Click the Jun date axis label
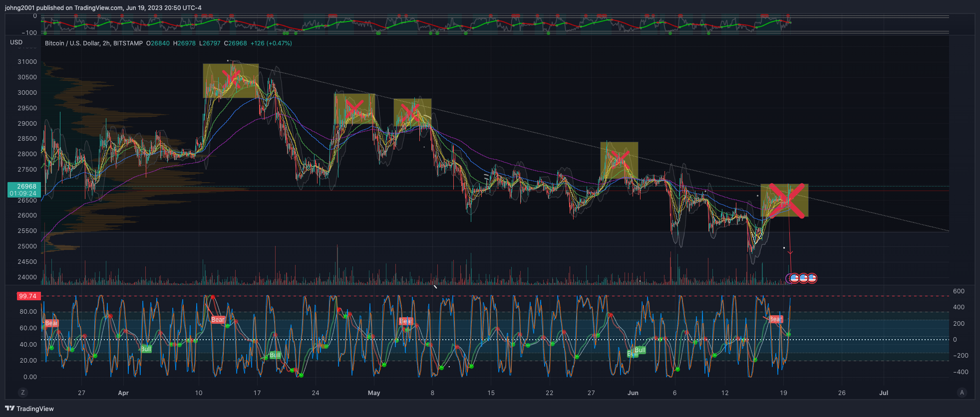This screenshot has height=417, width=980. click(633, 393)
